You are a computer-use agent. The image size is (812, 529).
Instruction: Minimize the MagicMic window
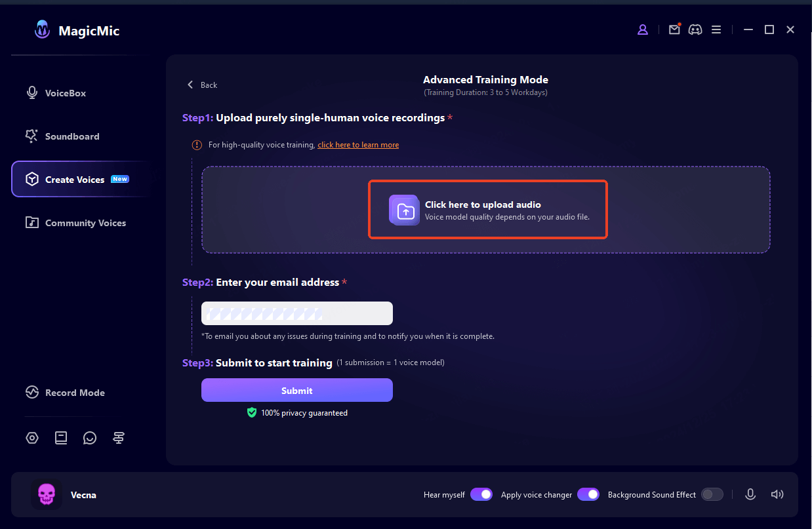tap(748, 29)
